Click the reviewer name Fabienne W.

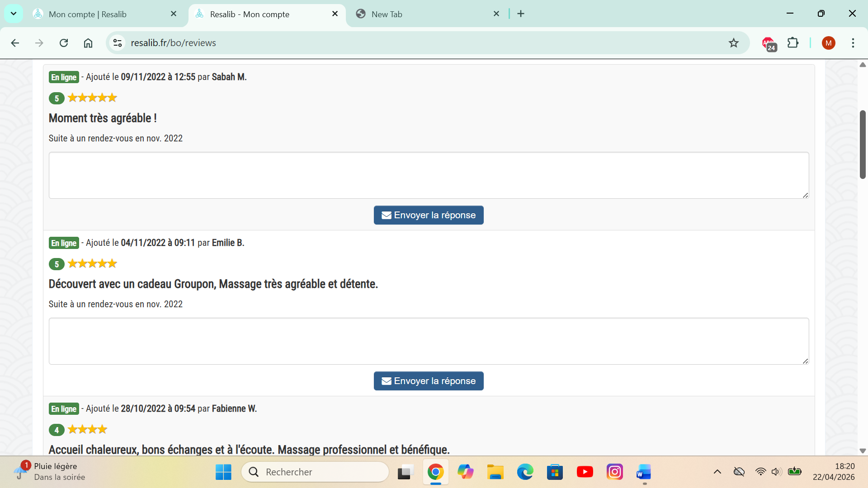coord(234,408)
